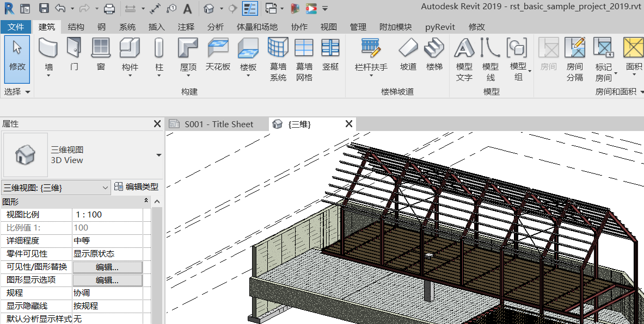
Task: Choose the 窗 (Window) tool
Action: coord(101,48)
